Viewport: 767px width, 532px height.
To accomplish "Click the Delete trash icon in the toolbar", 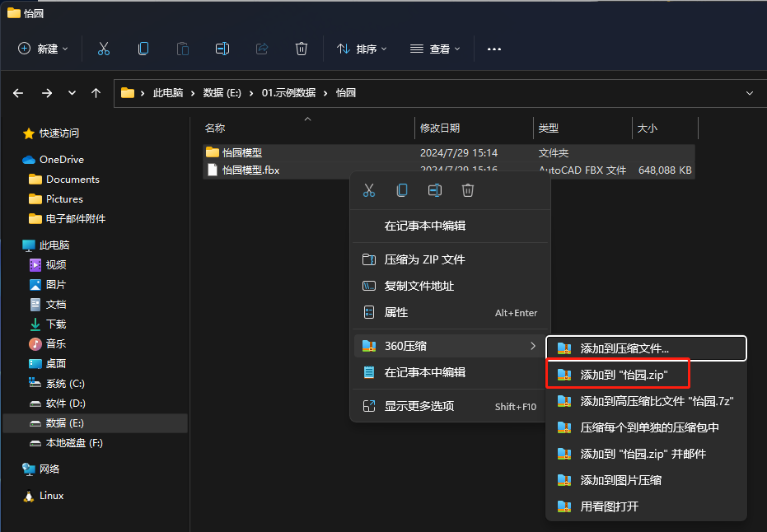I will point(302,49).
